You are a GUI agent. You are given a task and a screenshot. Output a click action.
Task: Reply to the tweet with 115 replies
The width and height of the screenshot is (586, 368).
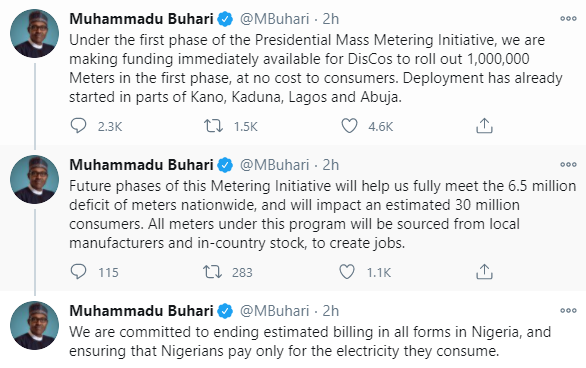(x=78, y=272)
